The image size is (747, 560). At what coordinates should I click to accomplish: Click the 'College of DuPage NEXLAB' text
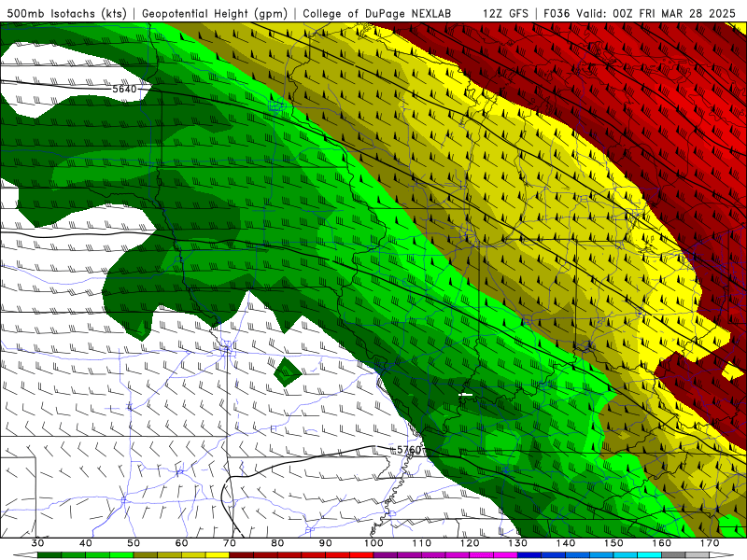pos(377,13)
